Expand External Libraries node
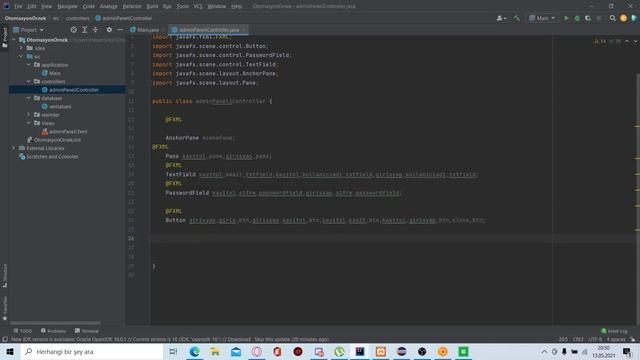The image size is (640, 360). pyautogui.click(x=14, y=148)
